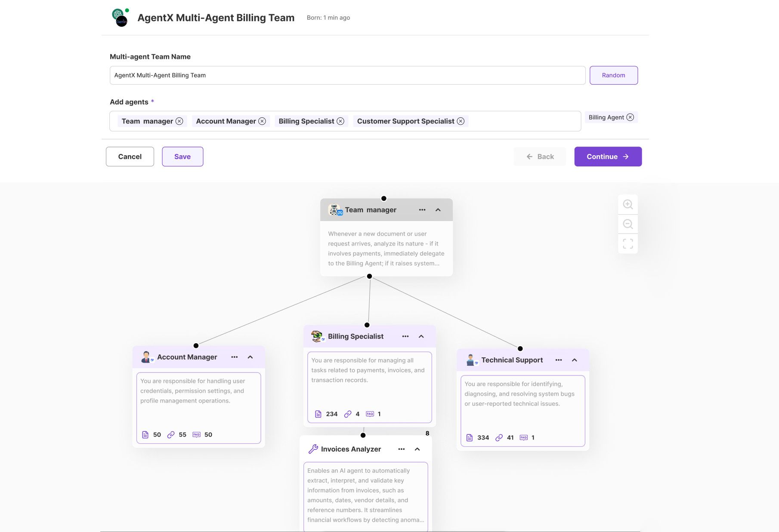Click Technical Support connector dot
The width and height of the screenshot is (779, 532).
(x=520, y=349)
